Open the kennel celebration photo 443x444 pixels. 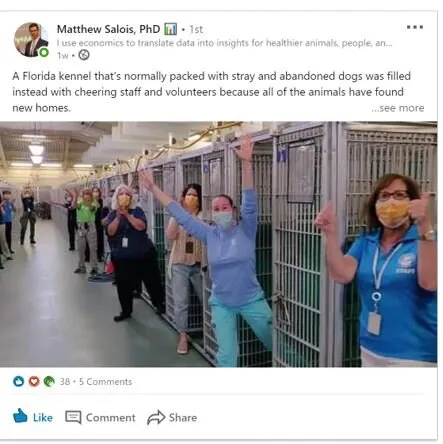coord(218,244)
